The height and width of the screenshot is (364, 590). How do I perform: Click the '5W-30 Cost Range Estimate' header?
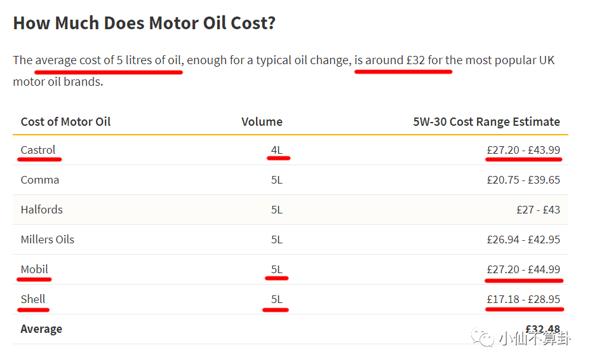tap(486, 121)
